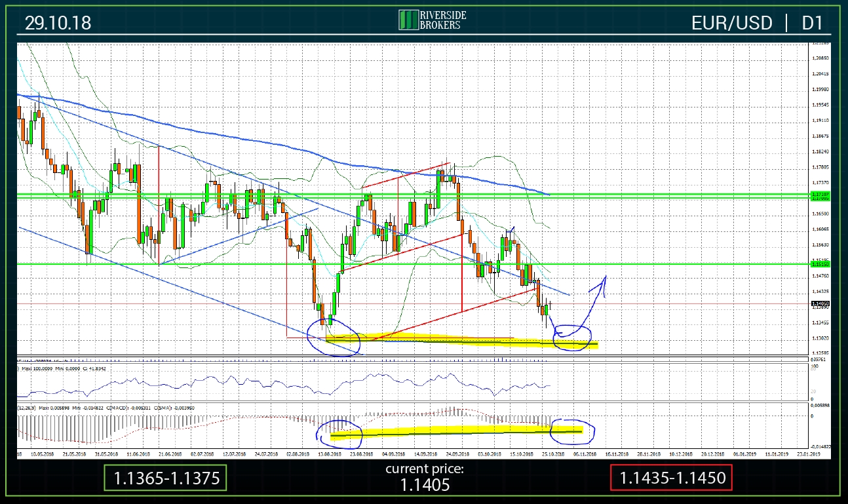
Task: Click the 15.10.2018 date axis label
Action: 522,453
